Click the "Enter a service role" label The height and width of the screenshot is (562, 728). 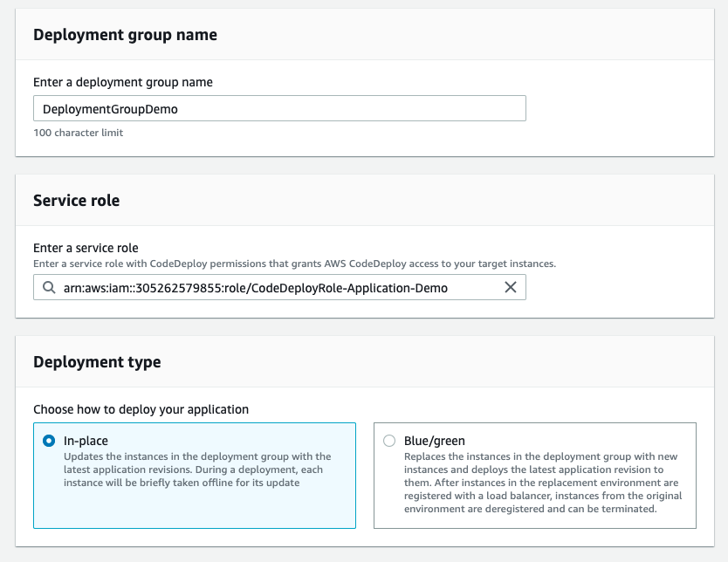(x=86, y=248)
